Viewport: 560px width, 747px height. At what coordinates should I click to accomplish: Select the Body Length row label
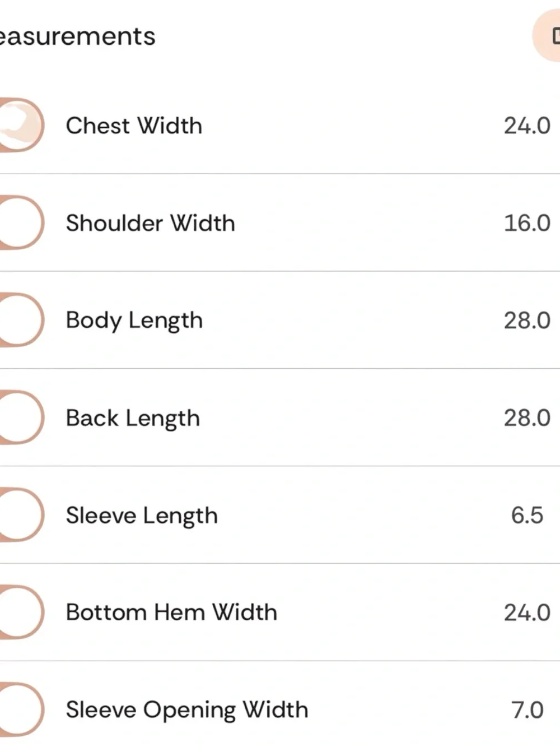point(134,321)
